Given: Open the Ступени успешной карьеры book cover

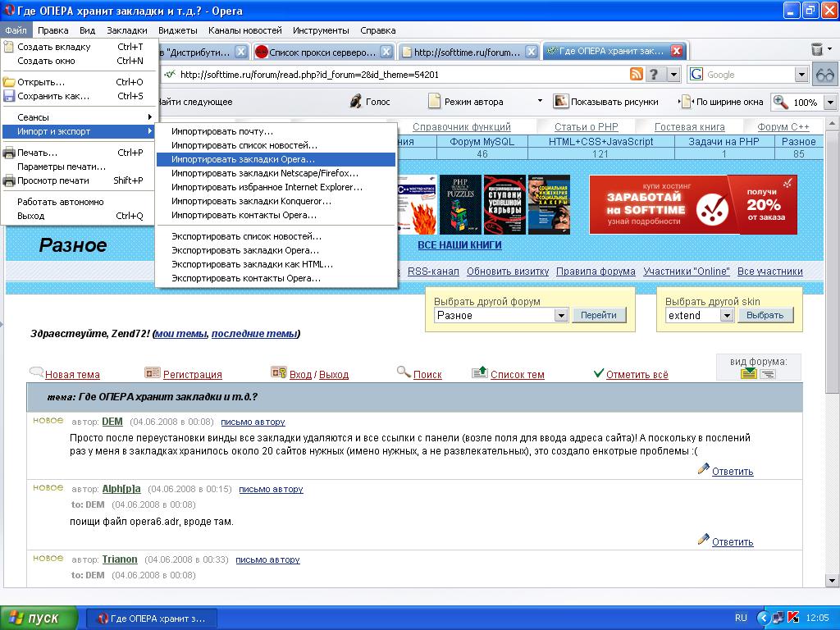Looking at the screenshot, I should pos(504,204).
